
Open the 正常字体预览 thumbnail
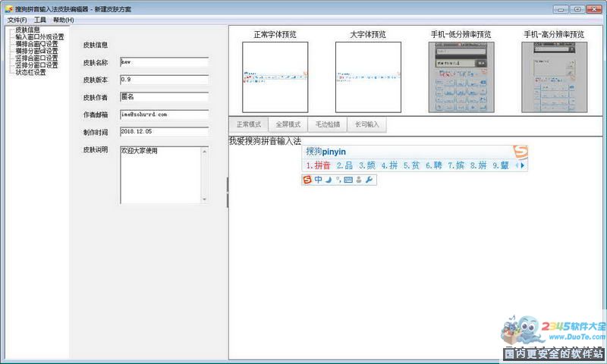[x=275, y=77]
